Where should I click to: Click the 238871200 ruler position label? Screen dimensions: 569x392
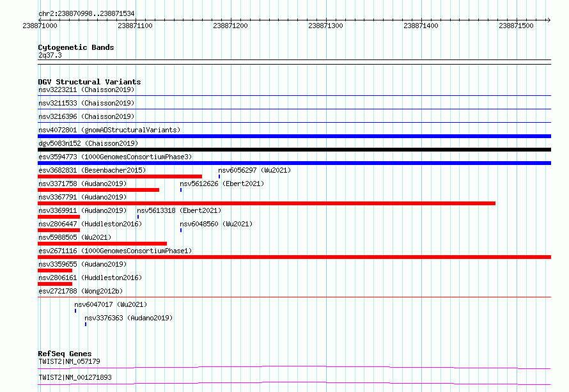230,26
